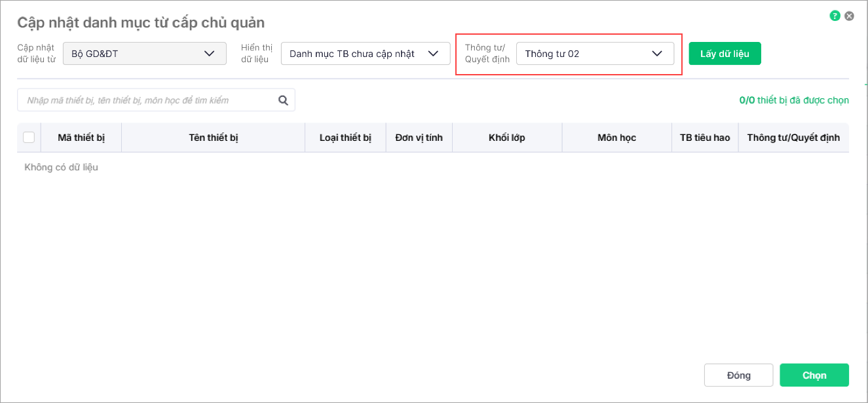Focus the device search input field
Image resolution: width=868 pixels, height=403 pixels.
point(147,100)
